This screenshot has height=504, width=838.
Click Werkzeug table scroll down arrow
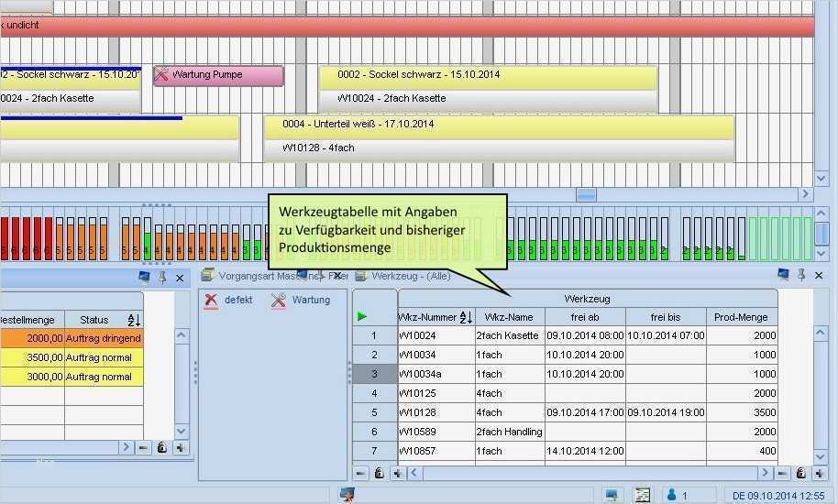click(x=821, y=456)
